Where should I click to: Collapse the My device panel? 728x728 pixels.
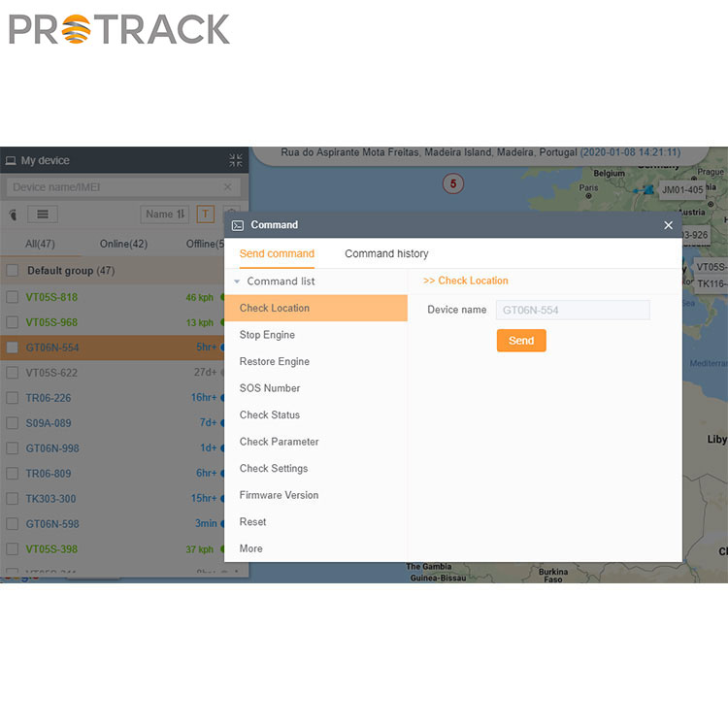236,160
